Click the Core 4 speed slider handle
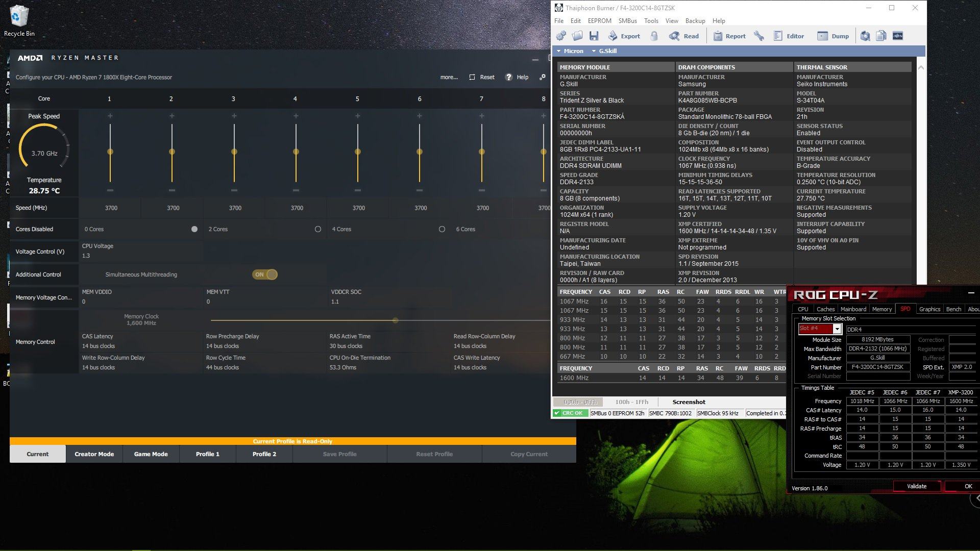This screenshot has width=980, height=551. (296, 152)
